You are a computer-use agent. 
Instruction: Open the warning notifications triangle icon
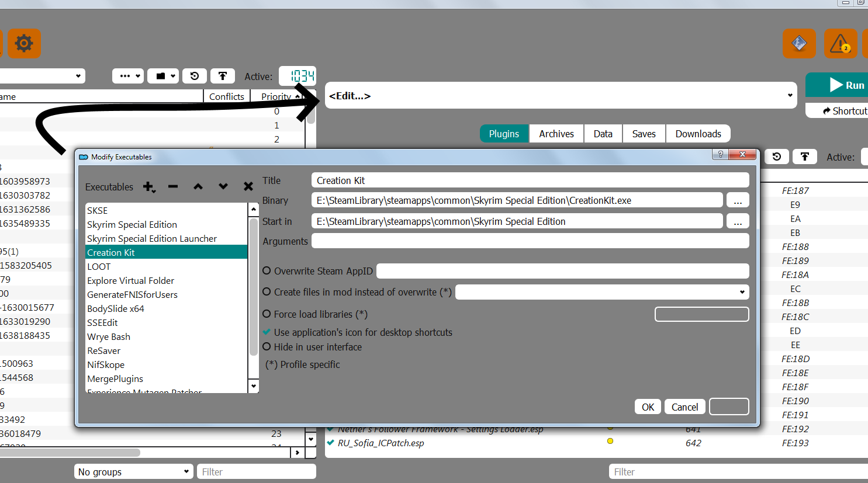tap(841, 43)
